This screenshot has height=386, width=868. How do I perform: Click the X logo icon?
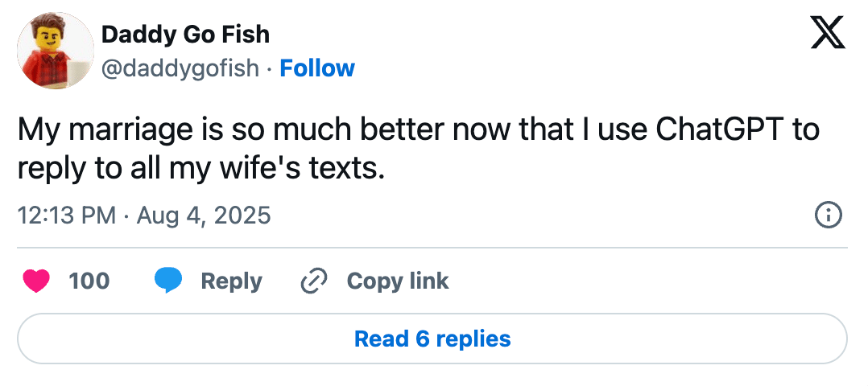828,34
